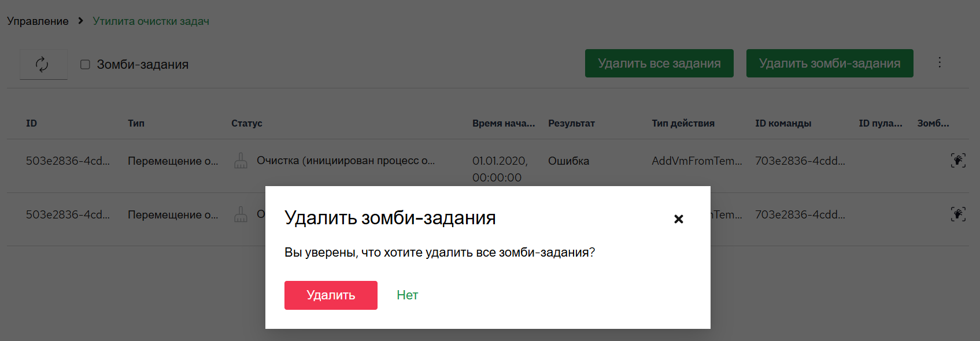
Task: Toggle the Зомби-задания checkbox
Action: 85,64
